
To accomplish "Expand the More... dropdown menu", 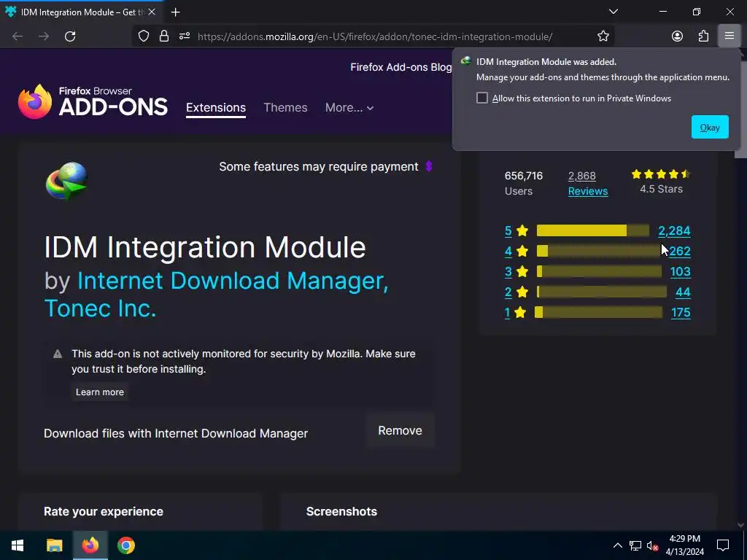I will (349, 108).
